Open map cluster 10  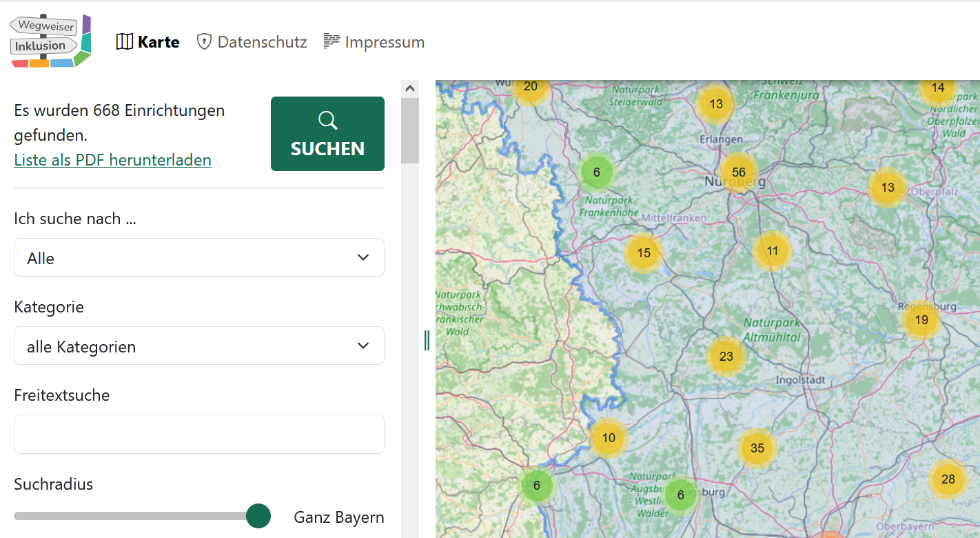[x=609, y=438]
